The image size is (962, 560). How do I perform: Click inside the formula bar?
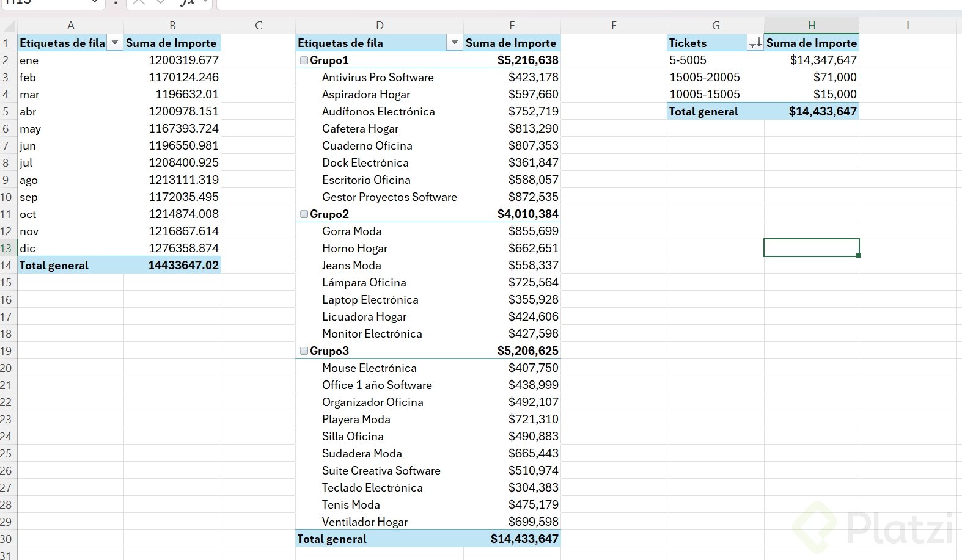(550, 3)
